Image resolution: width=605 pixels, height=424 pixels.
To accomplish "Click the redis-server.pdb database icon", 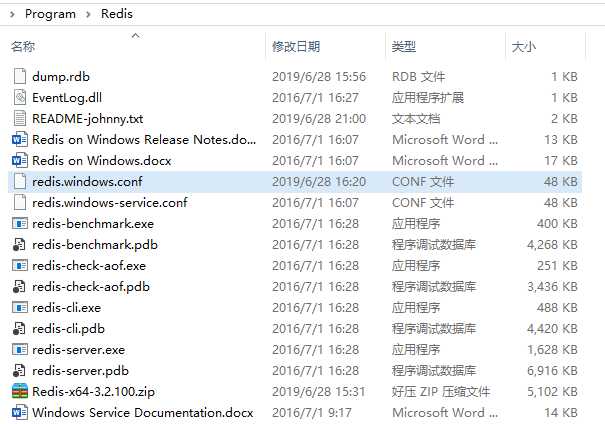I will pyautogui.click(x=19, y=370).
